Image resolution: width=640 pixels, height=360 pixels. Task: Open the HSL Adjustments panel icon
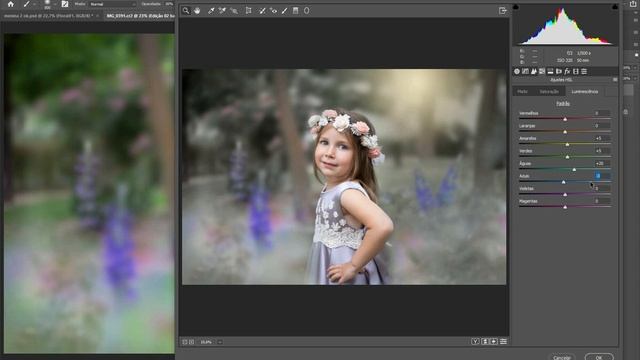tap(542, 71)
